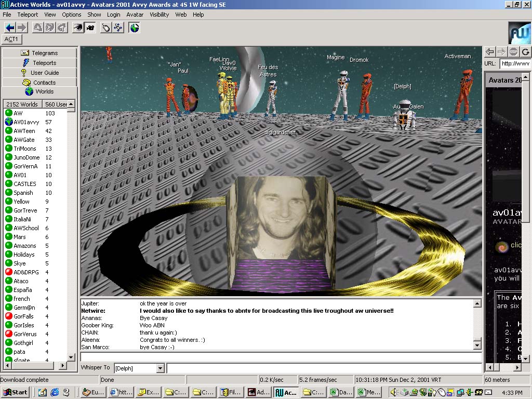
Task: Open the Avatar menu
Action: (x=135, y=15)
